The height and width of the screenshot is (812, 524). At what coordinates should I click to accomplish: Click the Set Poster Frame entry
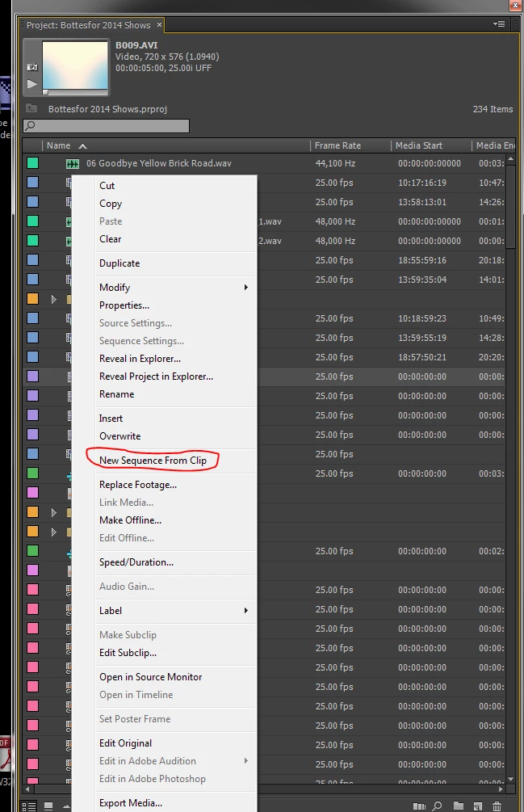click(135, 719)
